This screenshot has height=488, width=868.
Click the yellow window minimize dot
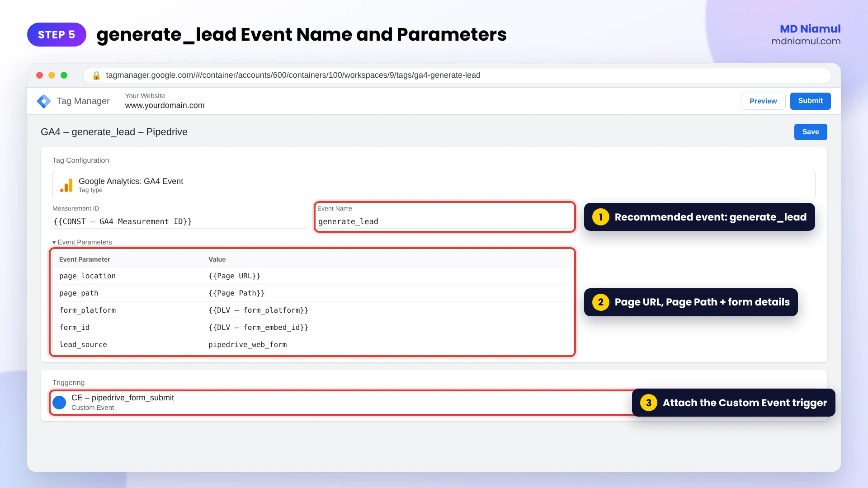coord(52,75)
